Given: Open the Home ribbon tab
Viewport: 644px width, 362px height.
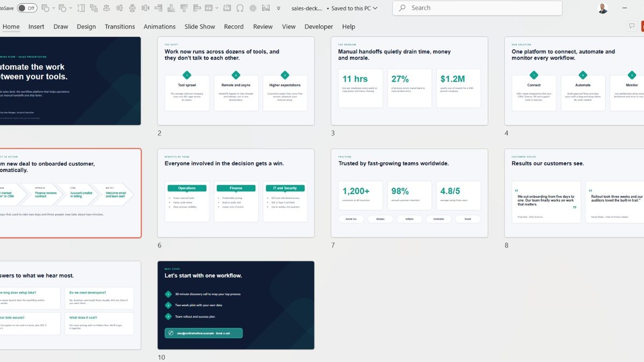Looking at the screenshot, I should pyautogui.click(x=11, y=27).
